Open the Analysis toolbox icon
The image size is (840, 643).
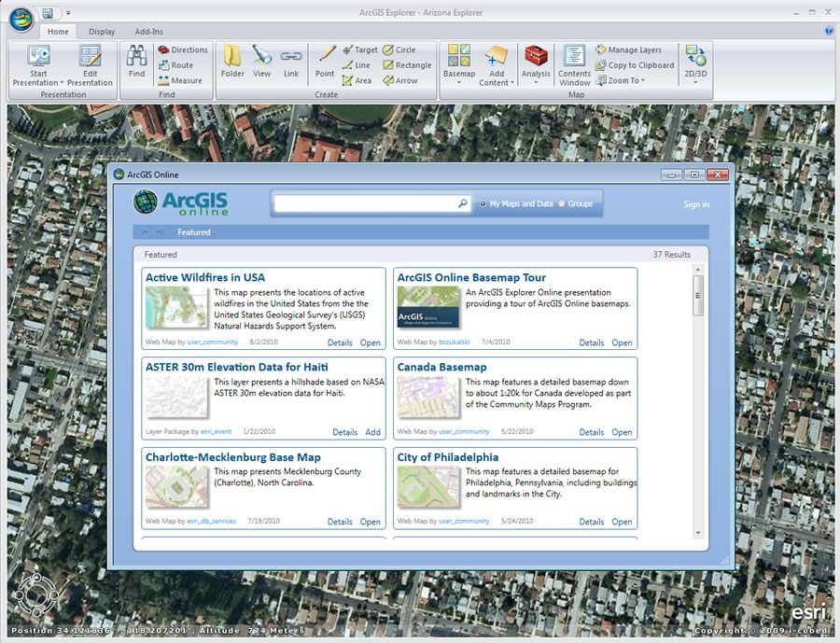coord(536,55)
